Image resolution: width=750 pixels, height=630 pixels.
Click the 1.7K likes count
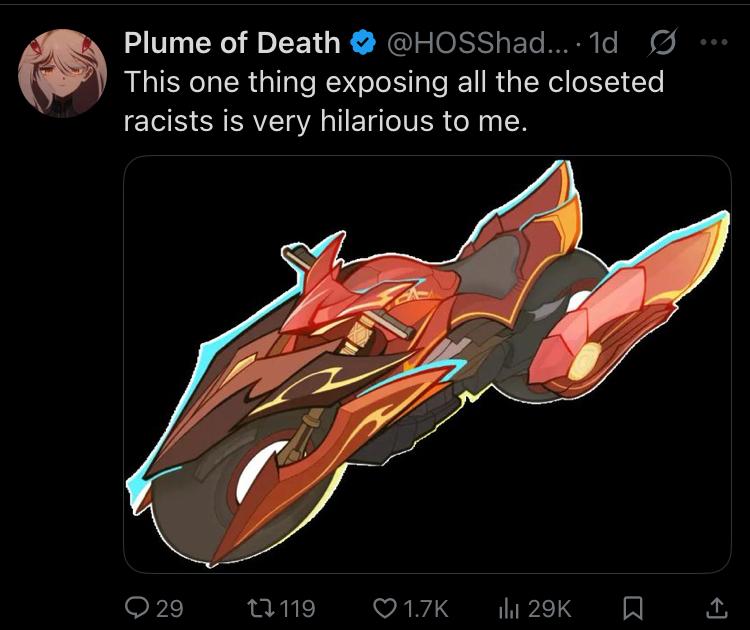tap(425, 609)
